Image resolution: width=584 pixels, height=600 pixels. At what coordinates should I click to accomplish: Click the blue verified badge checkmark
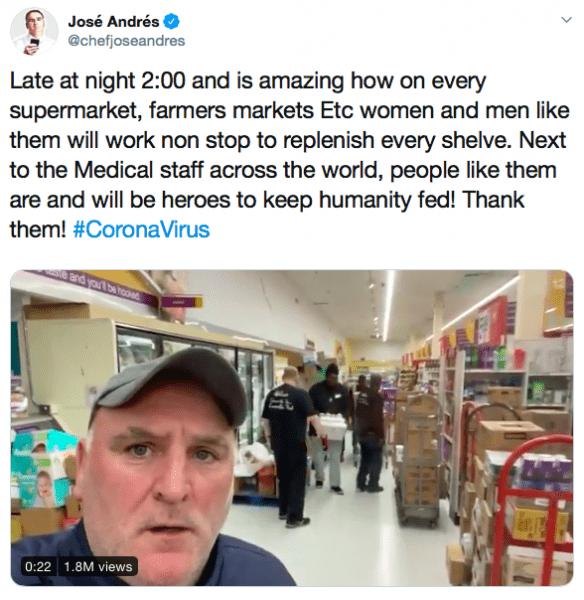[171, 21]
